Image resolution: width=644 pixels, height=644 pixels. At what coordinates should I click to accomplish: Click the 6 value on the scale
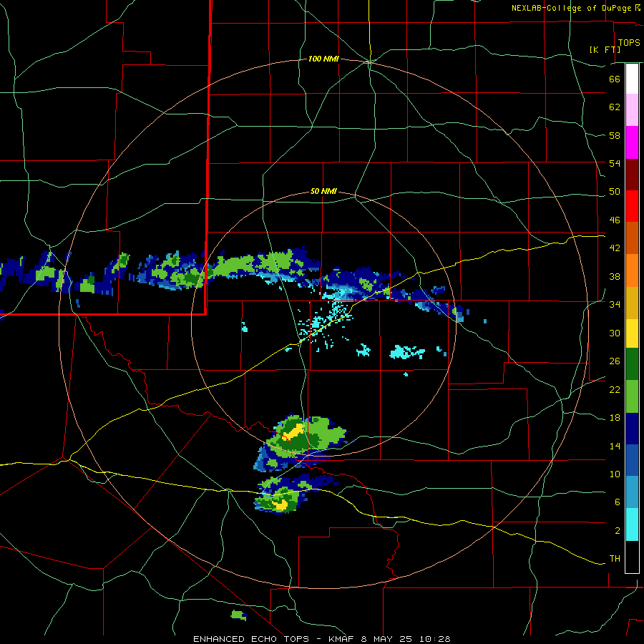pos(617,502)
